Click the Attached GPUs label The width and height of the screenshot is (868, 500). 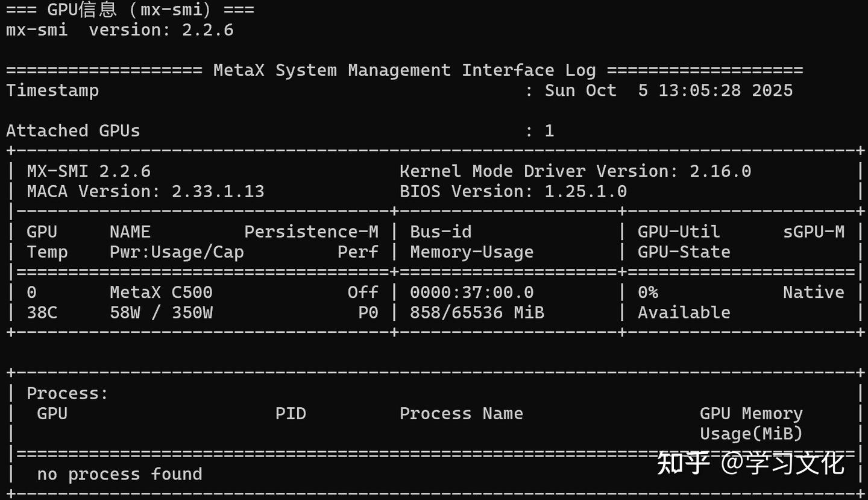(x=73, y=131)
